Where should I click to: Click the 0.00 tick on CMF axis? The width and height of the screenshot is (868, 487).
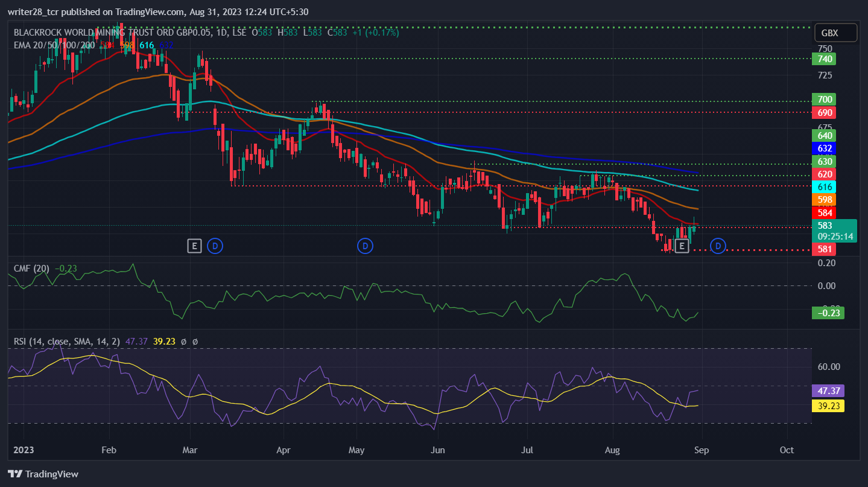pos(826,285)
